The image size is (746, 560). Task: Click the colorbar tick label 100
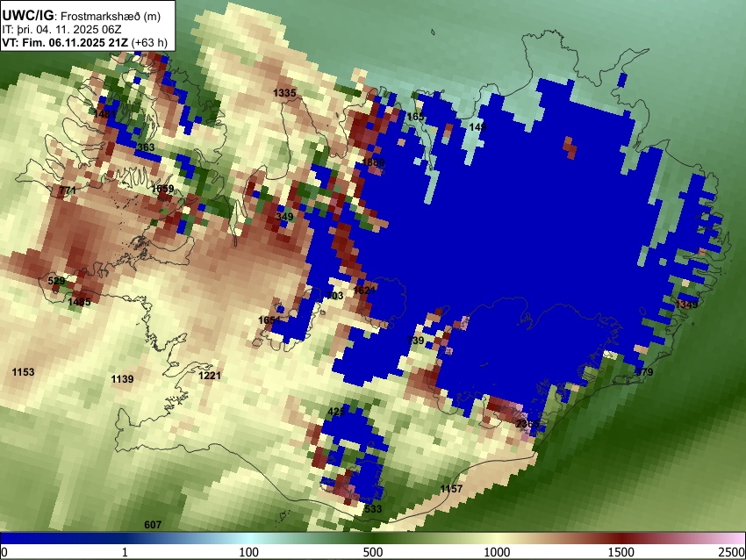(x=249, y=552)
